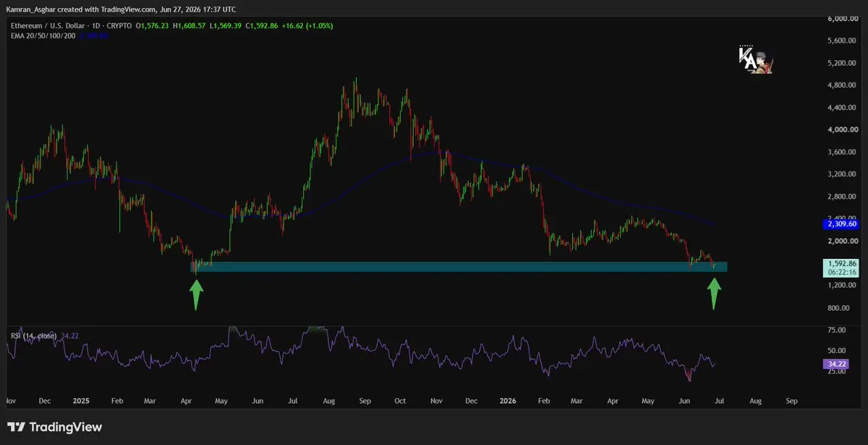Click the 3,600.00 price axis label
Screen dimensions: 868x445
843,152
